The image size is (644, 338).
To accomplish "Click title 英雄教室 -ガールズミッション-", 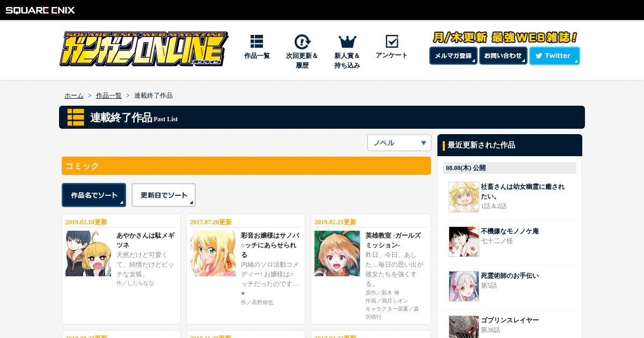I will [393, 240].
